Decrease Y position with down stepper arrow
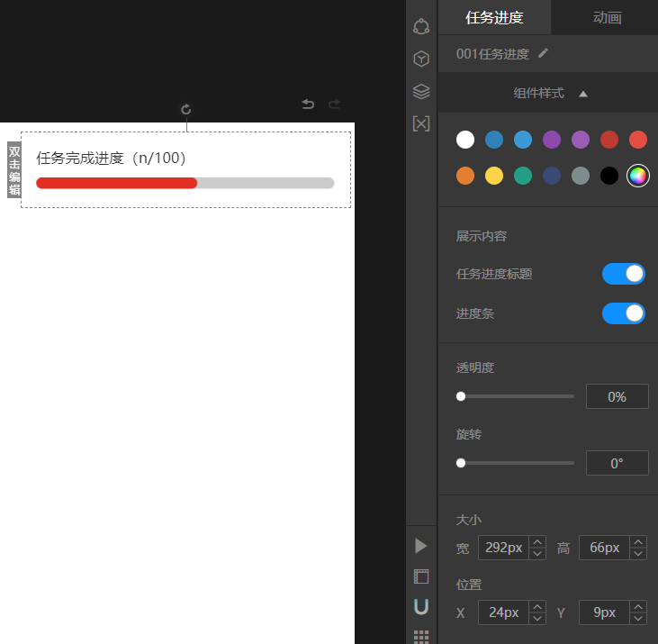This screenshot has width=658, height=644. coord(638,619)
